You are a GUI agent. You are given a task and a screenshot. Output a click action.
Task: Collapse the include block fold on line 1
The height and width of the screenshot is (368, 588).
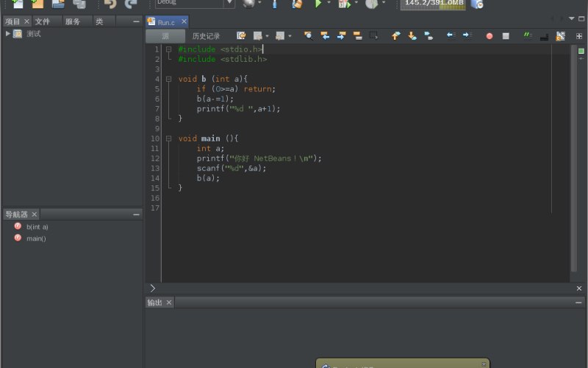pos(169,49)
